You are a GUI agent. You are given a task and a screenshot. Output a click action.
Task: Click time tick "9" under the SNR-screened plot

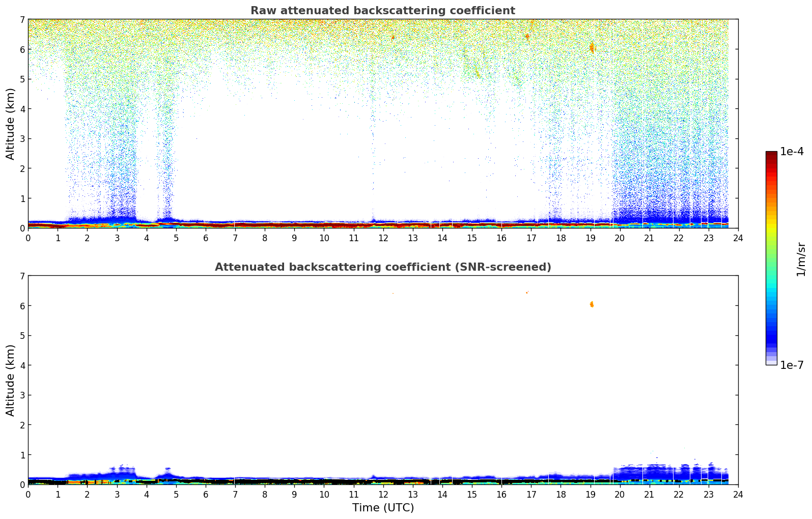pos(294,494)
